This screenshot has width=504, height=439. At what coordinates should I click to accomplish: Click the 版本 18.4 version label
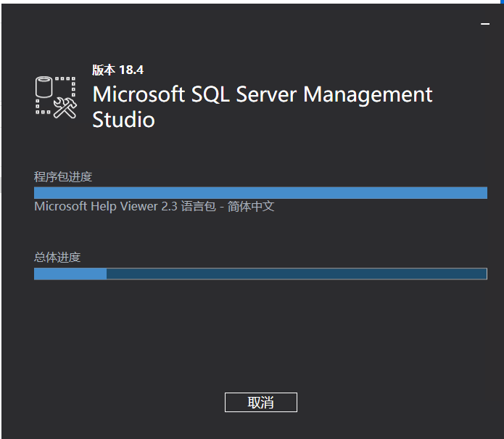coord(117,70)
